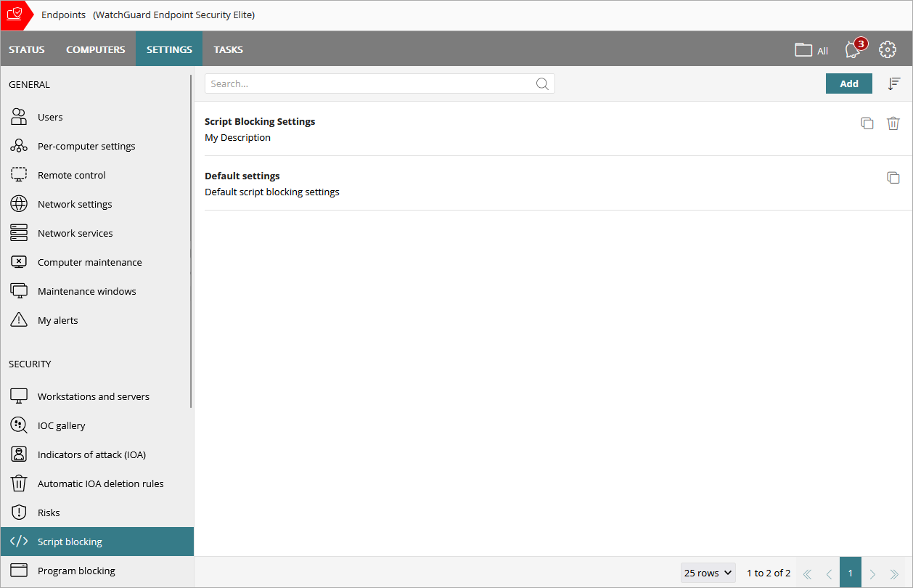This screenshot has height=588, width=913.
Task: Go to the first page of results
Action: pos(807,573)
